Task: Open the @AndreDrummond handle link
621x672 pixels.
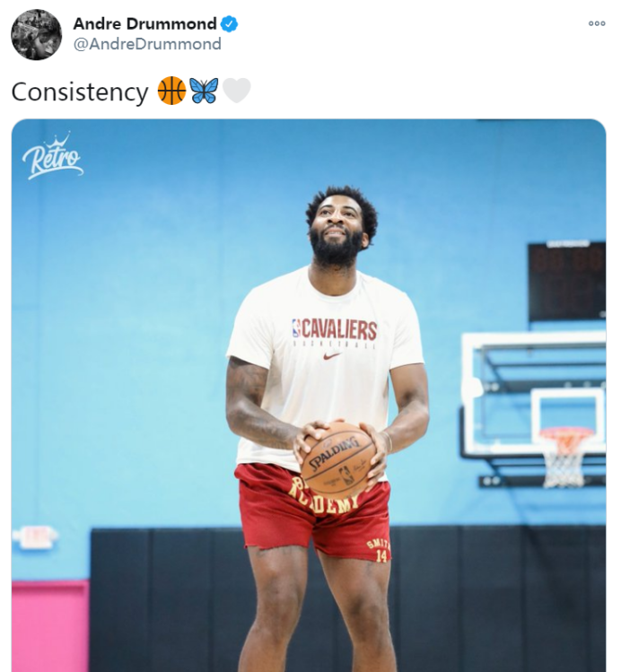Action: [x=147, y=44]
